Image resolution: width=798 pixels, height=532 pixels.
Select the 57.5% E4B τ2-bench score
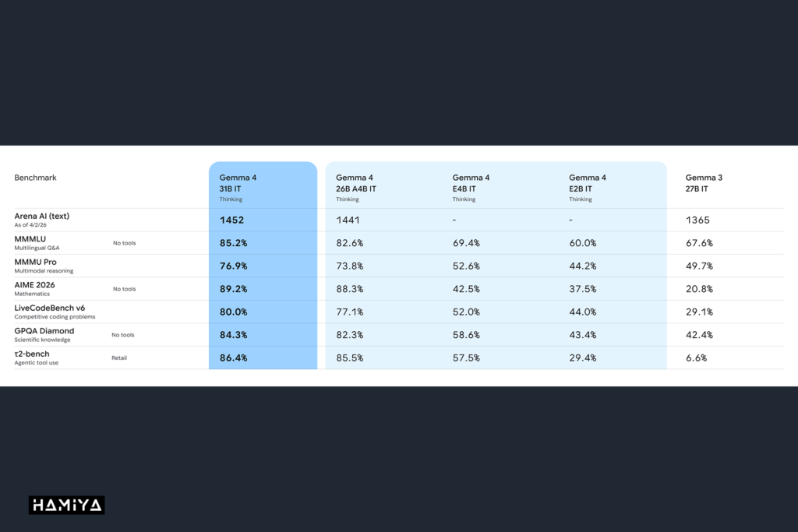coord(466,358)
